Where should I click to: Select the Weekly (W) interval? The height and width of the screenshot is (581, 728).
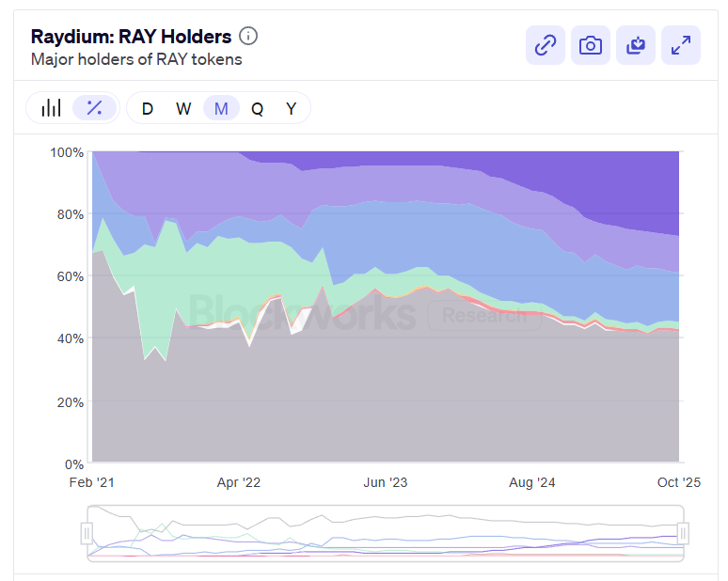183,108
